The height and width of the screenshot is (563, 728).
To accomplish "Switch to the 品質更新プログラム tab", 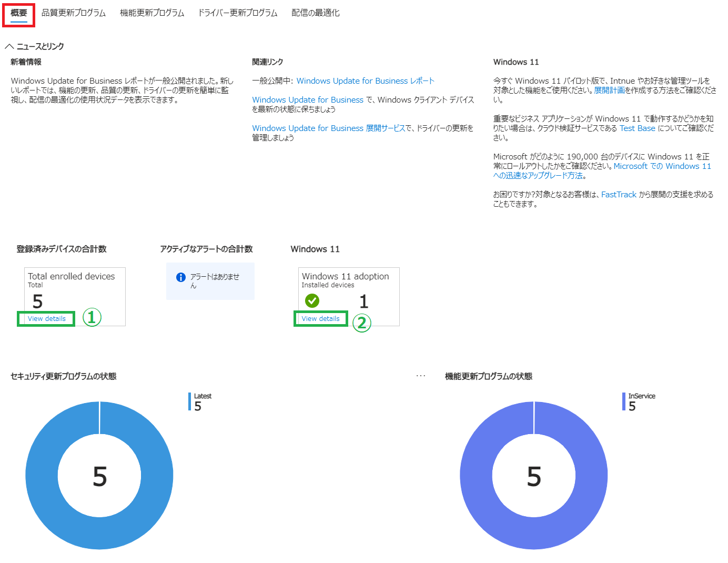I will tap(74, 13).
